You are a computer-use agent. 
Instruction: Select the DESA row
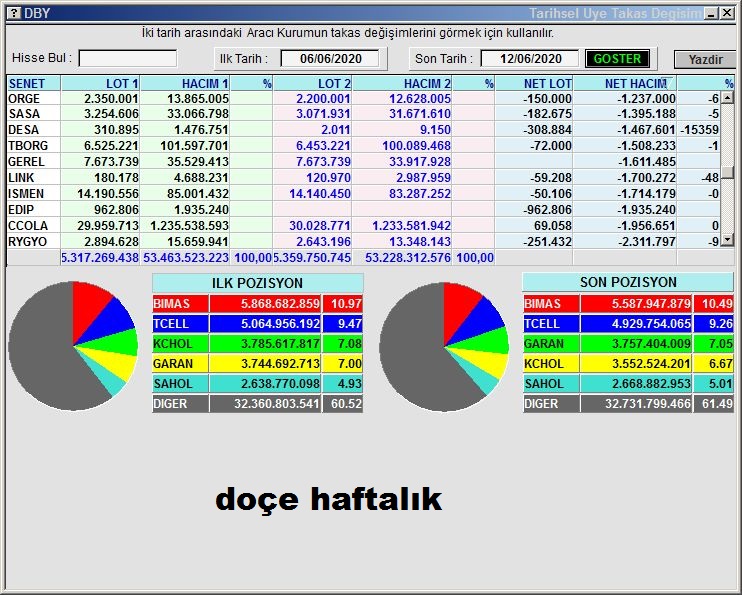coord(364,130)
